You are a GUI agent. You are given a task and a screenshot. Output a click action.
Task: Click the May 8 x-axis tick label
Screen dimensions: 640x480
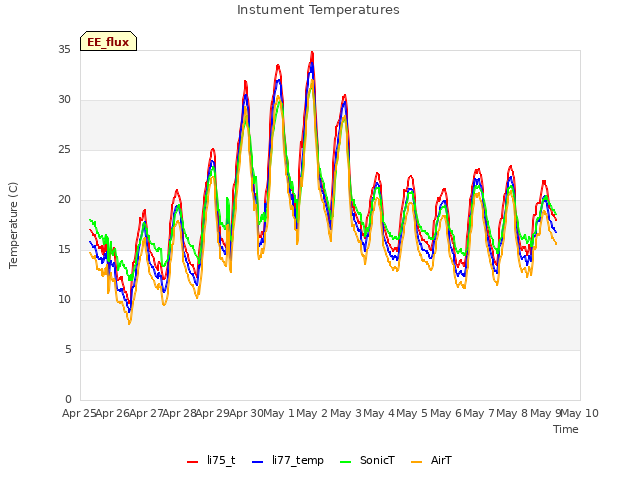click(x=512, y=413)
